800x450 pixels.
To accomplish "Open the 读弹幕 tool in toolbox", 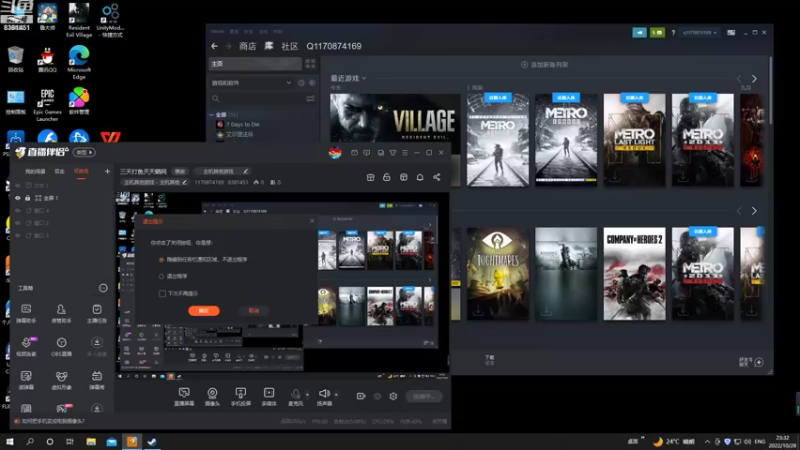I will (x=26, y=380).
